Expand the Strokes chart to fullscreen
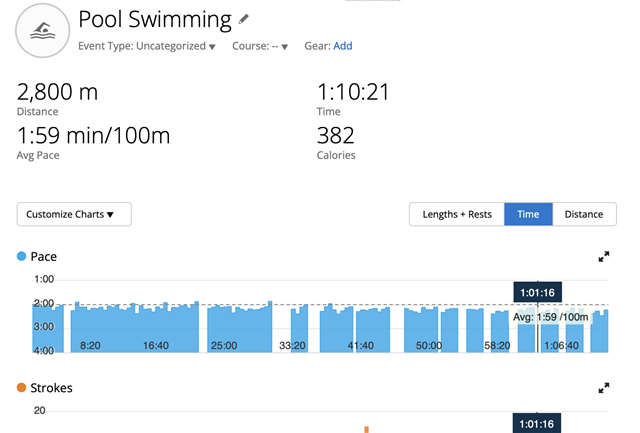This screenshot has width=640, height=433. coord(604,388)
